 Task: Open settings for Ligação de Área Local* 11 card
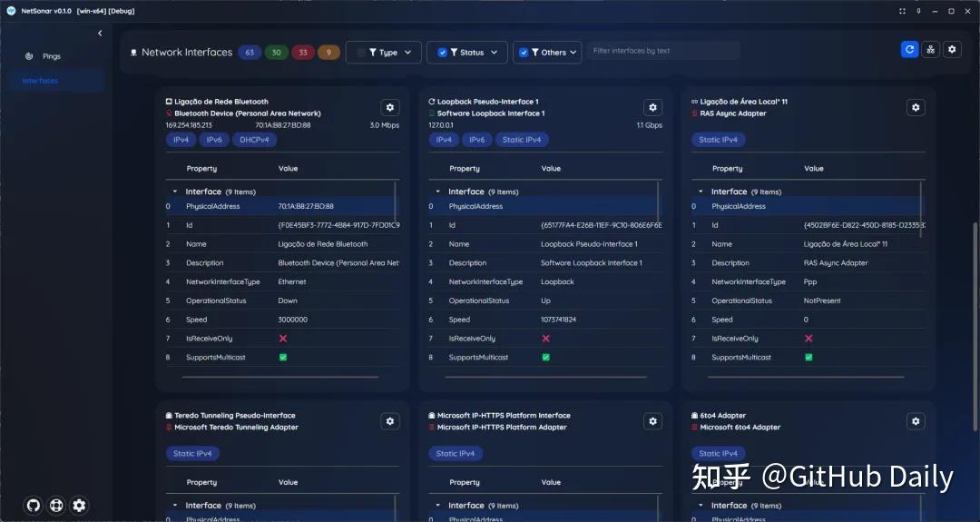(x=916, y=107)
